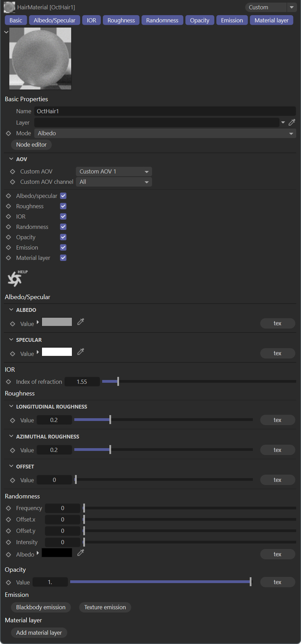The image size is (301, 644).
Task: Click the keyframe diamond next to Mode
Action: [9, 133]
